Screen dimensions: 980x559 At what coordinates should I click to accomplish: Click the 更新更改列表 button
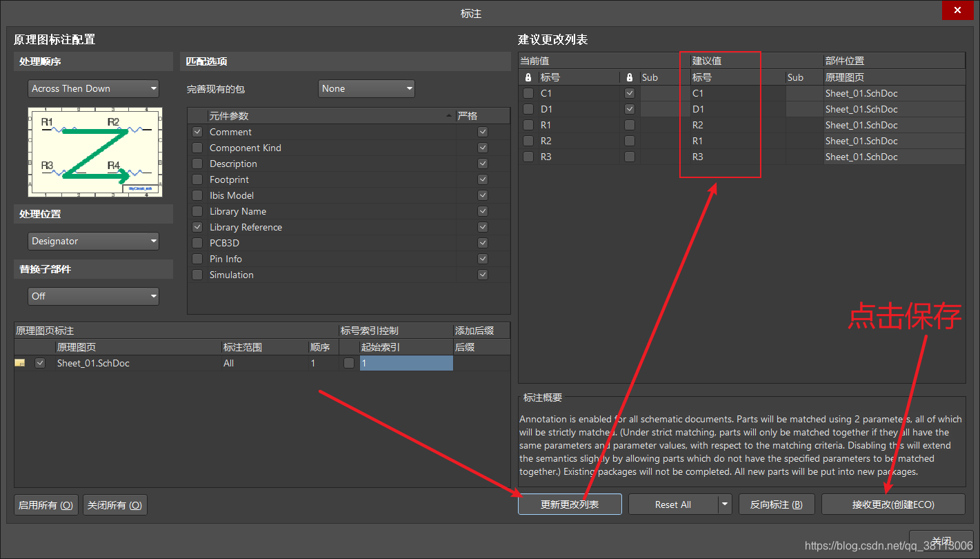(570, 504)
